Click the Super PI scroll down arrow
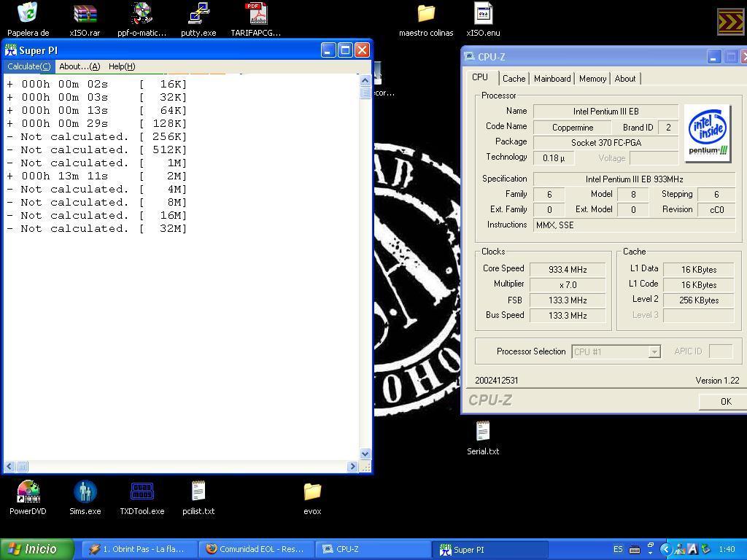 click(x=365, y=454)
